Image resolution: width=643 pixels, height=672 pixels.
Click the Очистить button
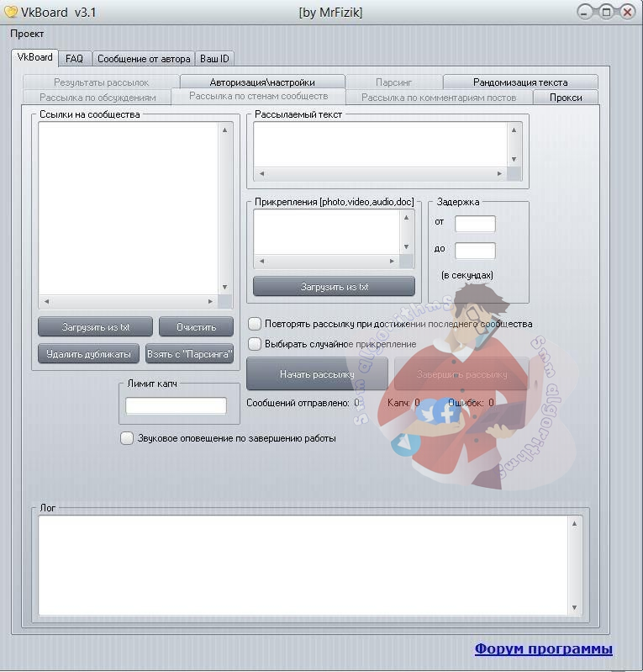click(196, 327)
